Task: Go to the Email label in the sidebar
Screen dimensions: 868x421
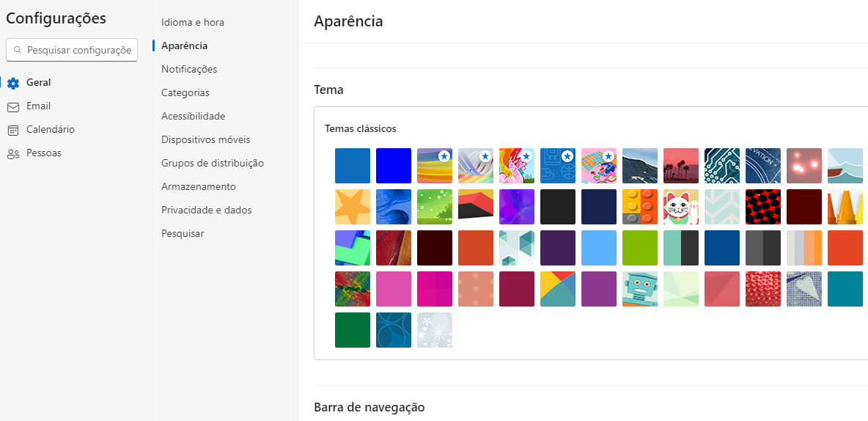Action: (x=38, y=106)
